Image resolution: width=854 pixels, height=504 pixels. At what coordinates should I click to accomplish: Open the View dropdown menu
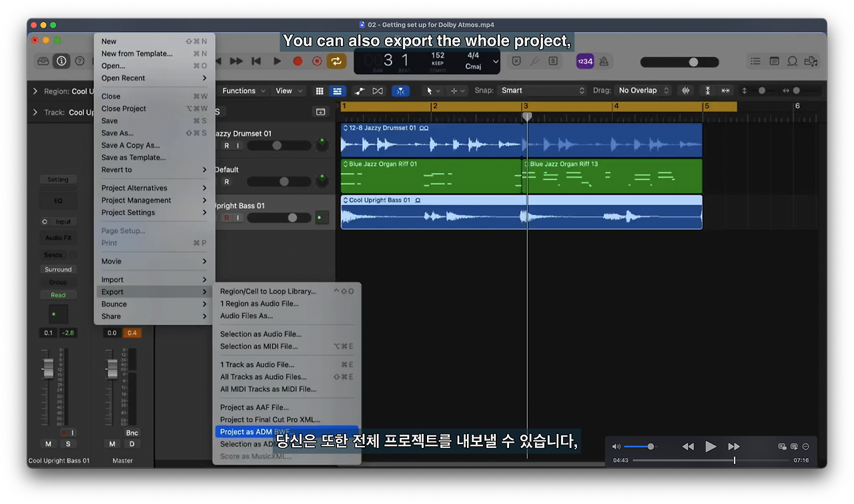click(289, 91)
